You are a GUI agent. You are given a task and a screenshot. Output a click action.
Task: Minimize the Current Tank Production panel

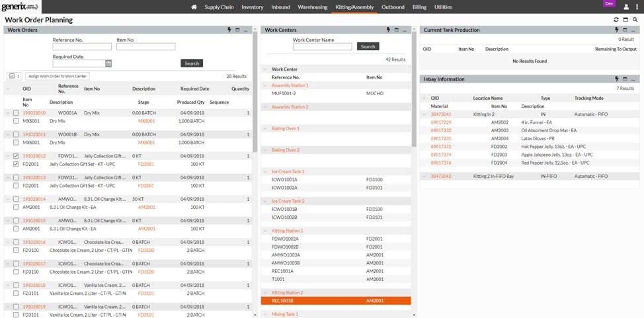pos(633,30)
